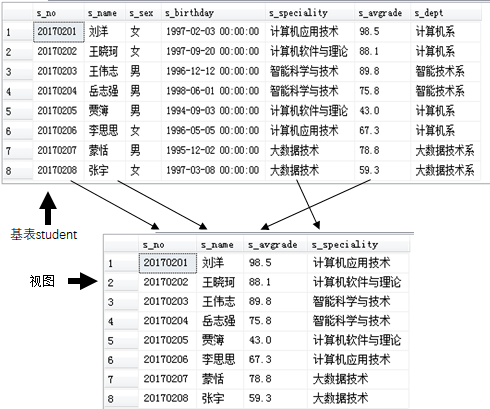Select s_sex cell 男 for 王伟志

tap(144, 71)
